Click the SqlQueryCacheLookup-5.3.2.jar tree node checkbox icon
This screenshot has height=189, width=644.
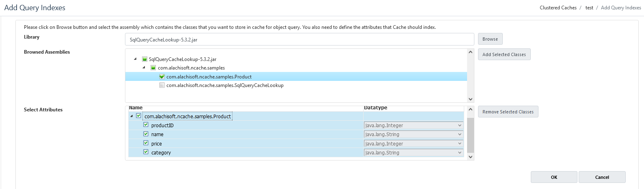(144, 59)
